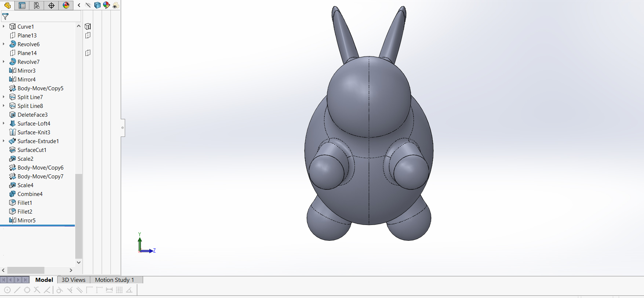This screenshot has width=644, height=298.
Task: Toggle Plane14 visibility in the display pane
Action: (x=88, y=53)
